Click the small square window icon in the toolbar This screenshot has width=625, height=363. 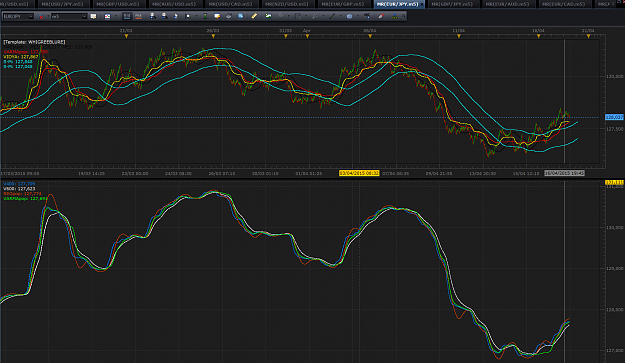(188, 16)
